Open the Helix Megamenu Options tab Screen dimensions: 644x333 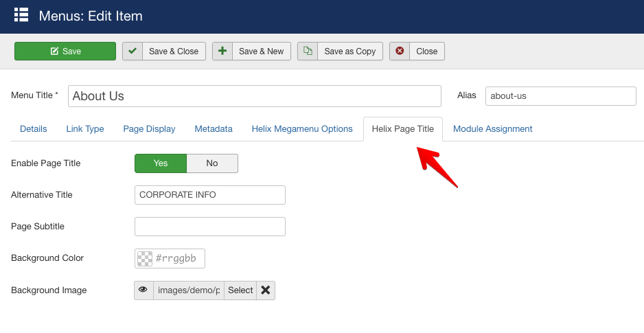[302, 129]
